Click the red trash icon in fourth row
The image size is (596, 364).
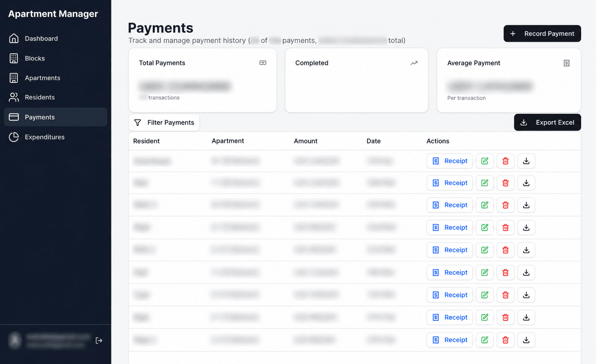pyautogui.click(x=505, y=227)
